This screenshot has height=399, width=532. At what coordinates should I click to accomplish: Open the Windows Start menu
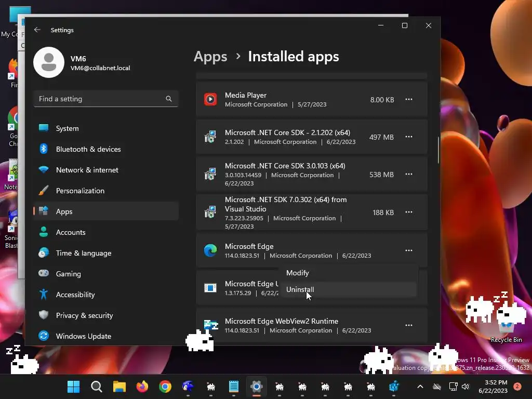point(73,387)
